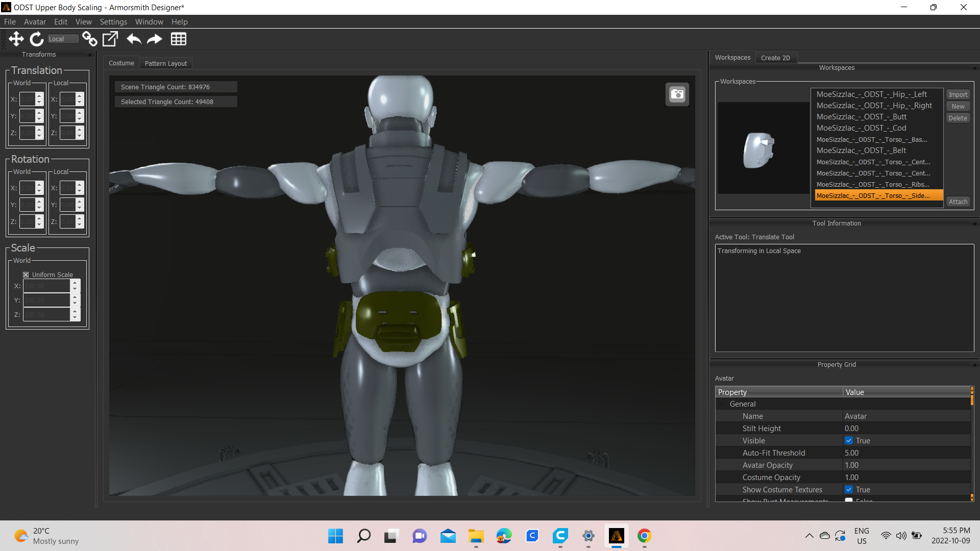Open the View menu
This screenshot has height=551, width=980.
(84, 22)
